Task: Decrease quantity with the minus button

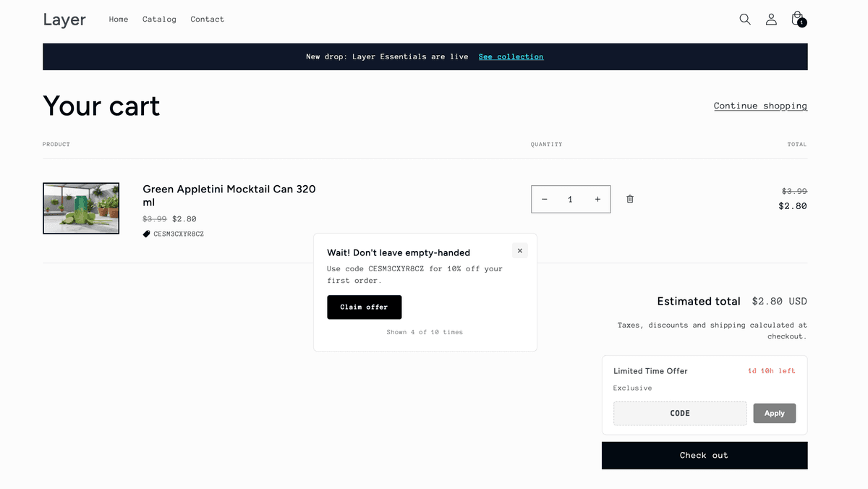Action: 545,200
